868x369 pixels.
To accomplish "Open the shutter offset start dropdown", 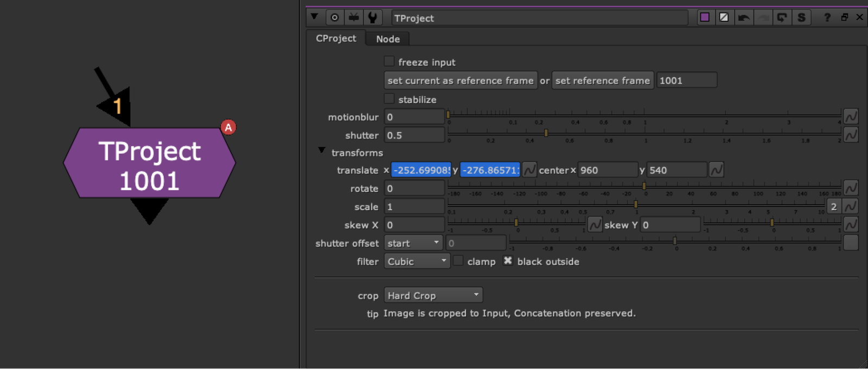I will (x=413, y=243).
